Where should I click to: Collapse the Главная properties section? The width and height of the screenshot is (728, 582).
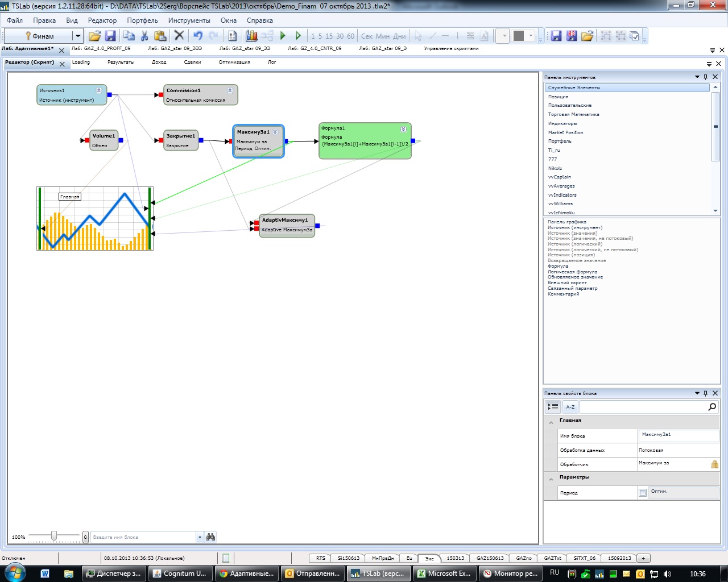tap(551, 422)
